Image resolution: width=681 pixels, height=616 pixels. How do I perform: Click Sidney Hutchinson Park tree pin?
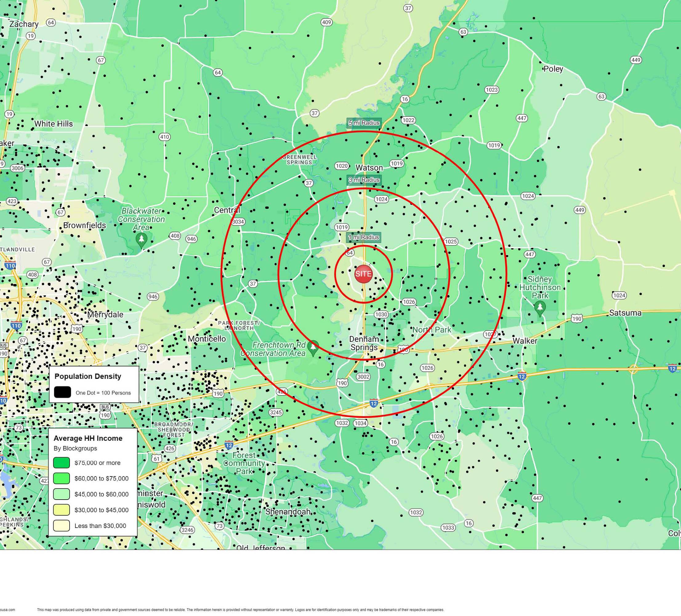tap(540, 307)
